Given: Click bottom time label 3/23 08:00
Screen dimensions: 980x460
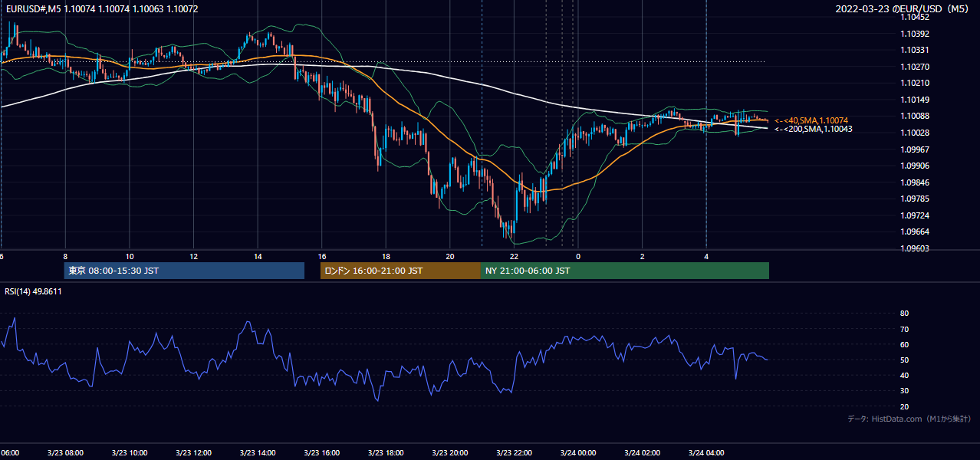Looking at the screenshot, I should click(65, 452).
